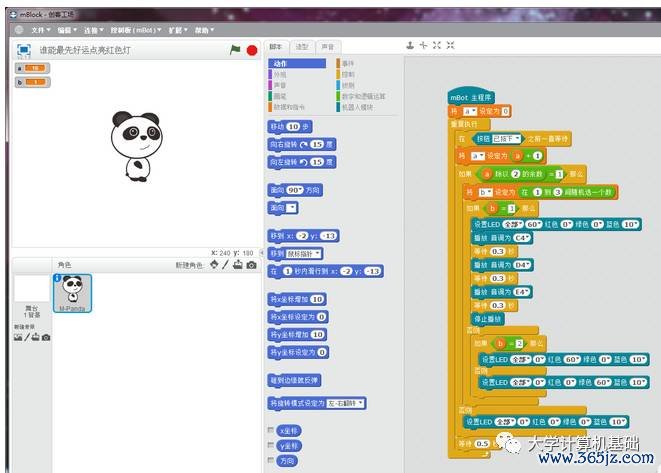
Task: Select the 数据和指令 block category
Action: coord(293,105)
